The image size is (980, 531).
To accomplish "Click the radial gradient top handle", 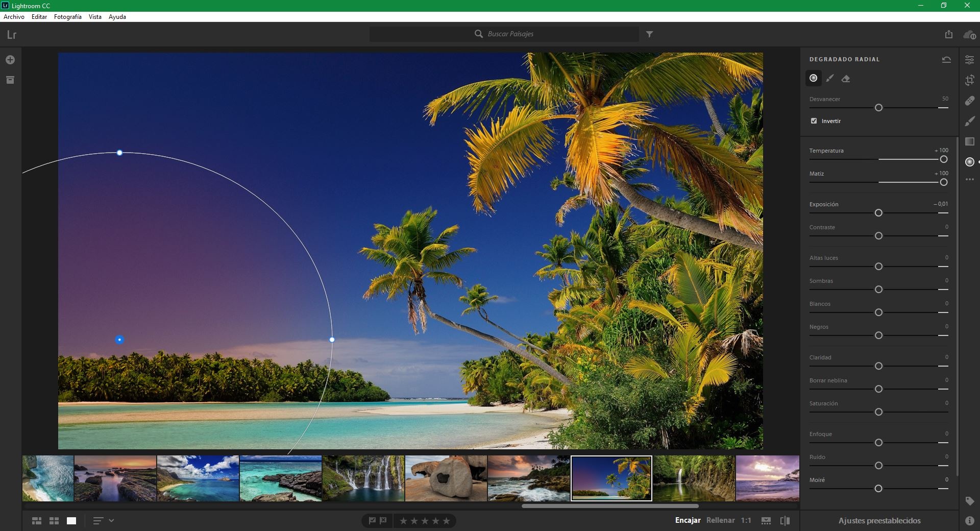I will click(x=119, y=153).
